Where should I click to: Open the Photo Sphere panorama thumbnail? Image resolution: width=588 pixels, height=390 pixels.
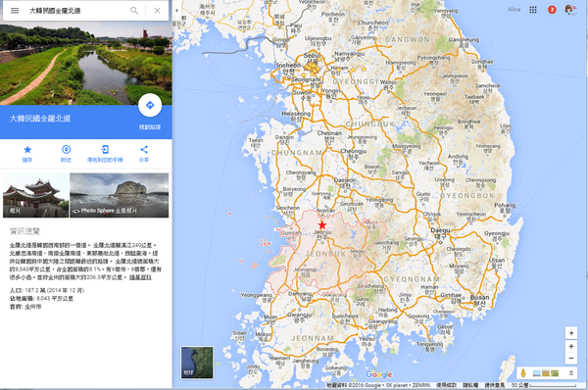(120, 195)
